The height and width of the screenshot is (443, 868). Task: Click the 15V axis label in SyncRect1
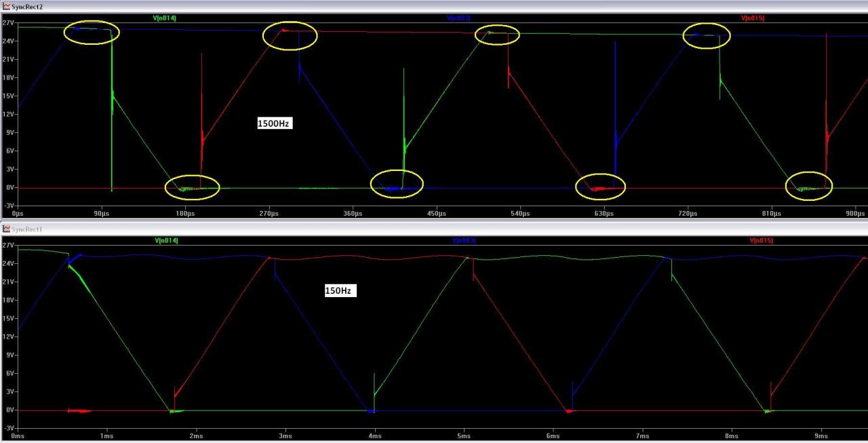coord(8,318)
